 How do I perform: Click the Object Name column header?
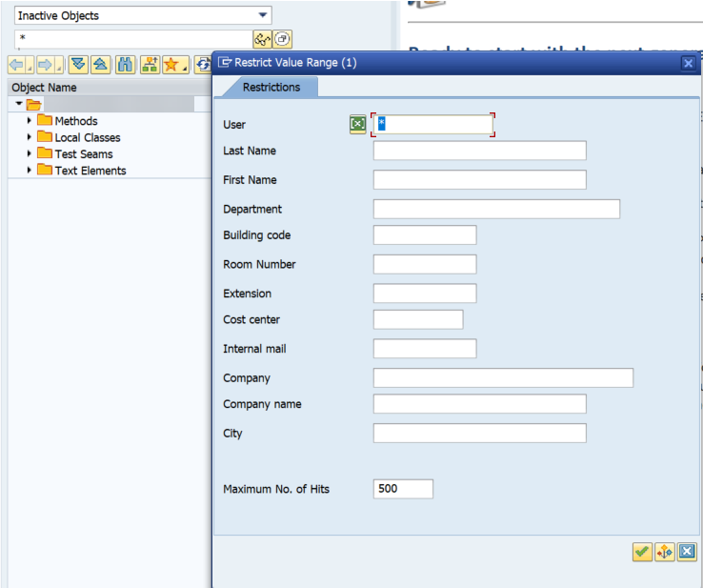click(110, 88)
